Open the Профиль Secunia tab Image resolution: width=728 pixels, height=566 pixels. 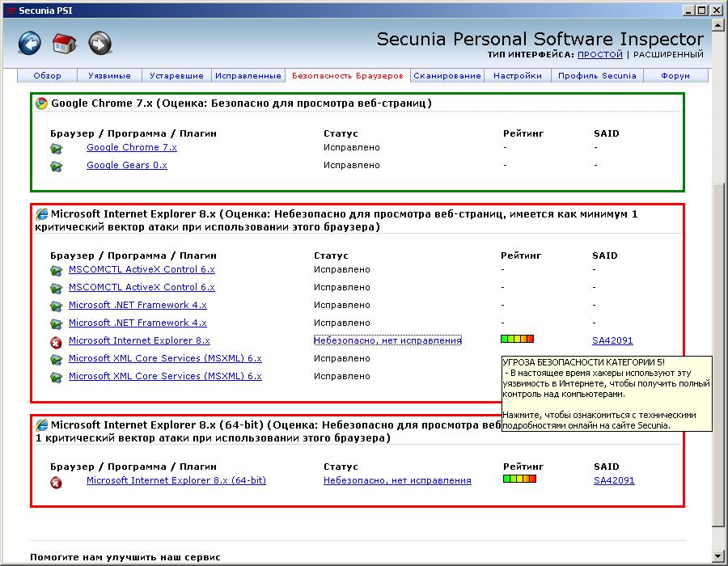(597, 76)
